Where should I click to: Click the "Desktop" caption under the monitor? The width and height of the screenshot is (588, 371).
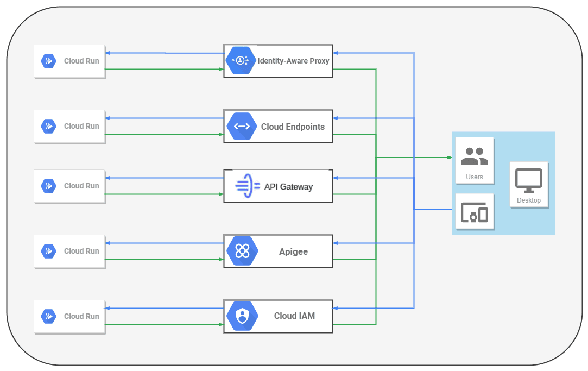[x=529, y=200]
